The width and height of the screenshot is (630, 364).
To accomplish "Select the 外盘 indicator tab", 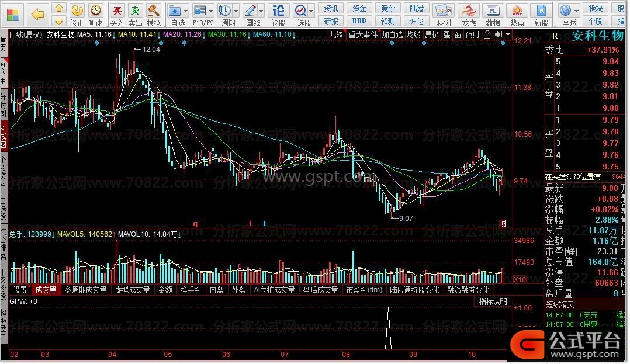I will [238, 290].
